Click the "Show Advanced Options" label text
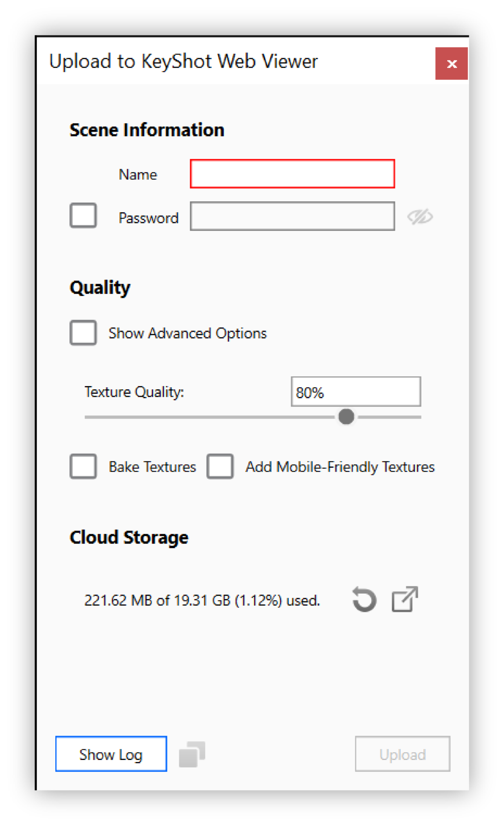This screenshot has height=826, width=504. tap(187, 333)
